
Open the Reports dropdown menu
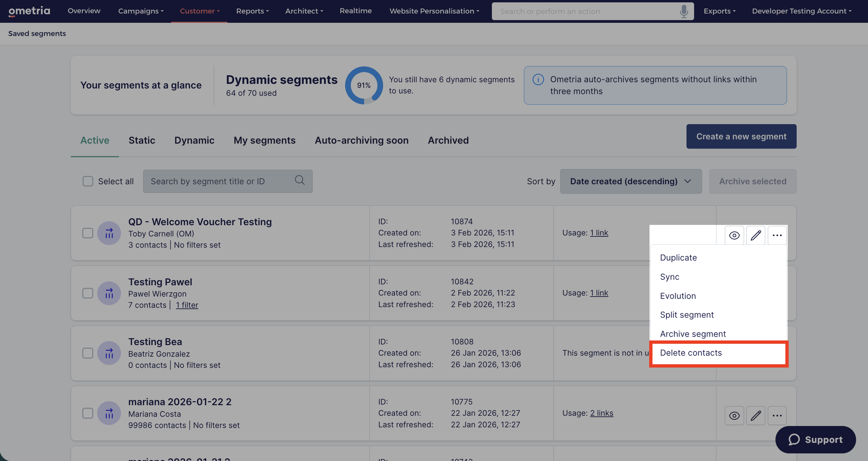pos(253,11)
